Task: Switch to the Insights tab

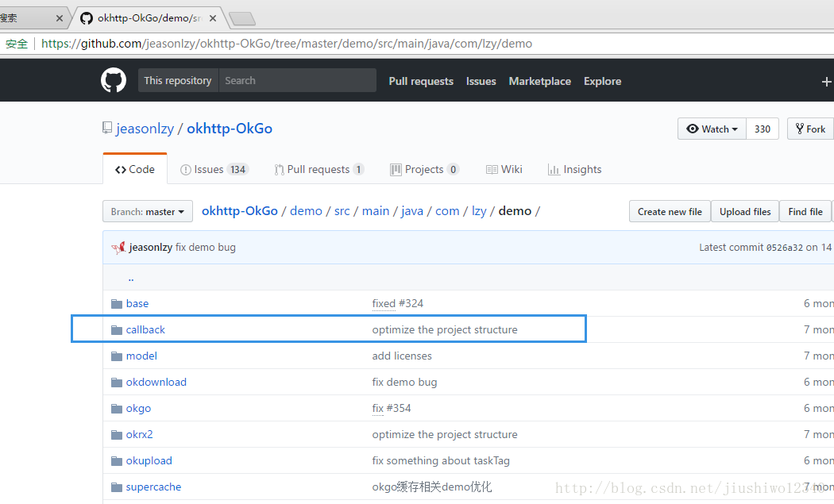Action: point(575,170)
